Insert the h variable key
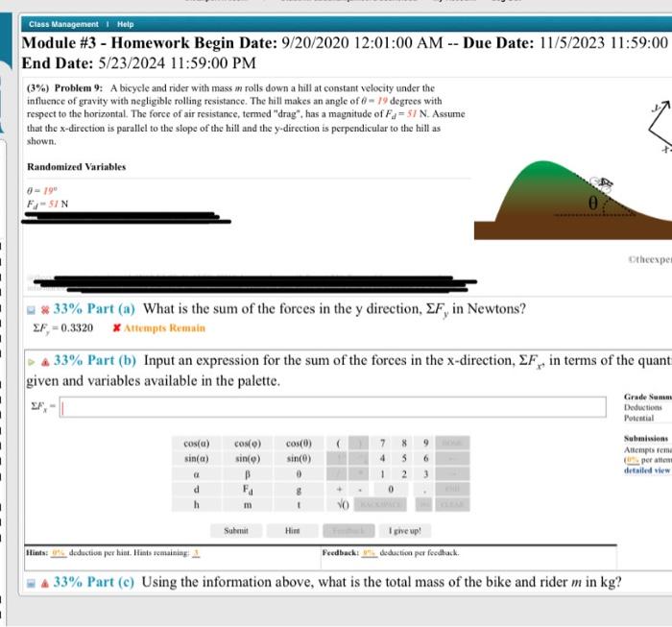This screenshot has height=627, width=672. 197,505
